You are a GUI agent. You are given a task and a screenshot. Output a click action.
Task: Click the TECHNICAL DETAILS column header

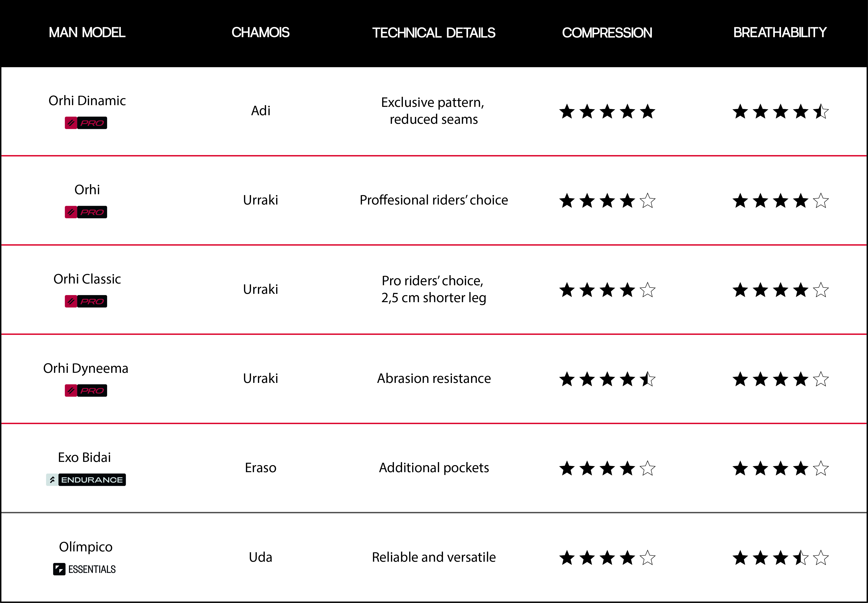click(433, 33)
